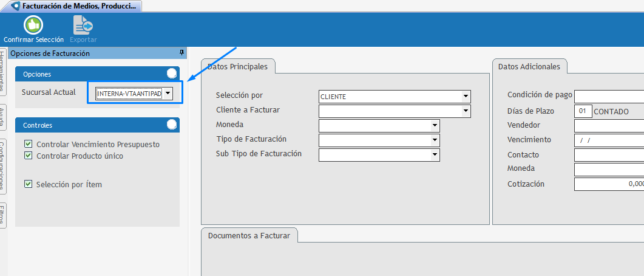The height and width of the screenshot is (276, 644).
Task: Open the Sub Tipo de Facturación dropdown
Action: (x=435, y=154)
